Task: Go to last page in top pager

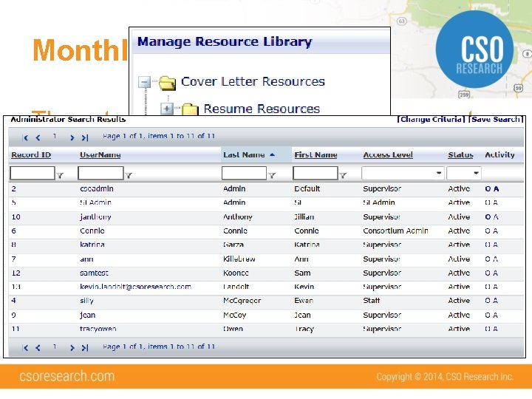Action: pos(85,137)
